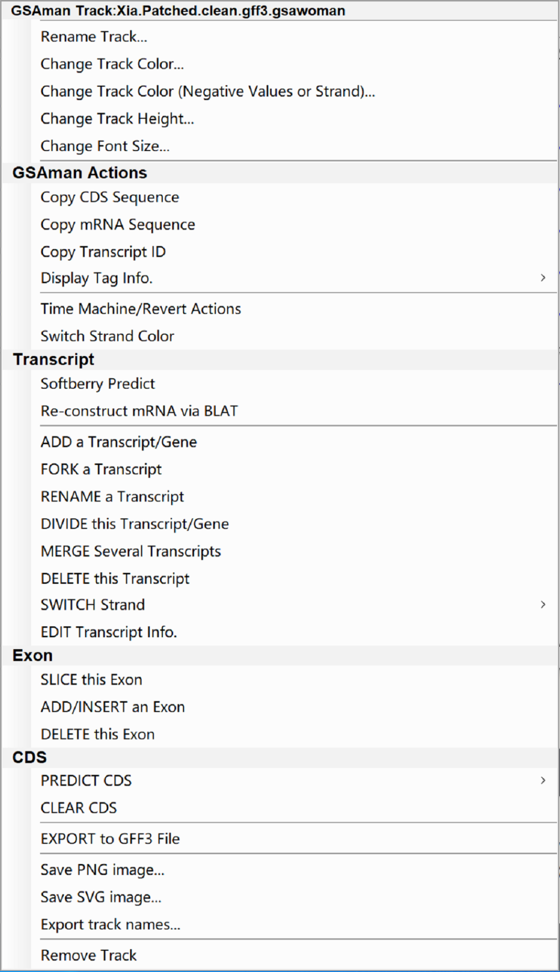The width and height of the screenshot is (560, 972).
Task: Choose EXPORT to GFF3 File
Action: 110,839
